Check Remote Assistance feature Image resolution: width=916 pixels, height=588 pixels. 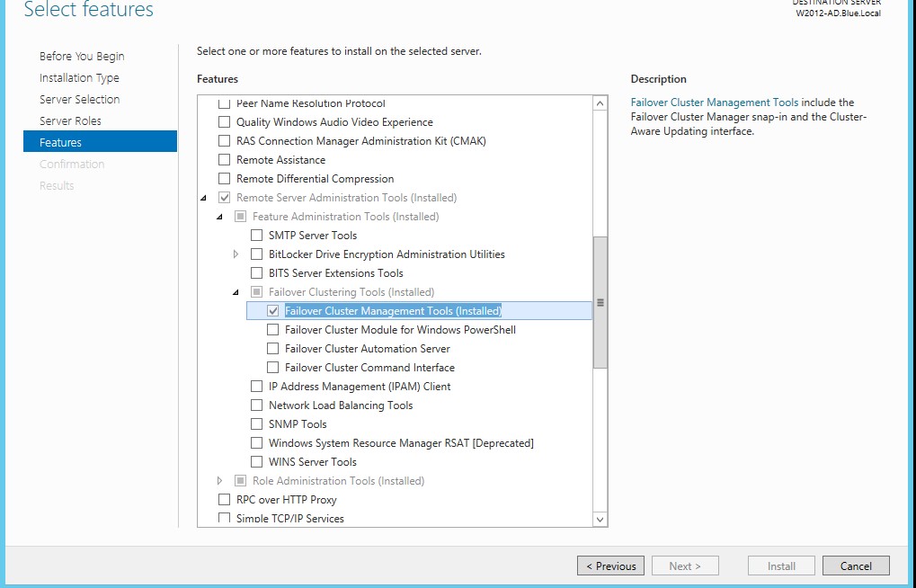coord(224,159)
